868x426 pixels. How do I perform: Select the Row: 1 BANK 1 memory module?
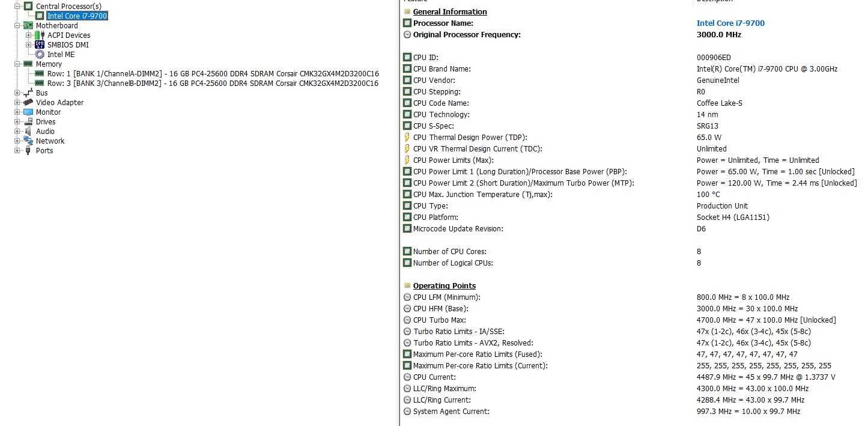(213, 73)
